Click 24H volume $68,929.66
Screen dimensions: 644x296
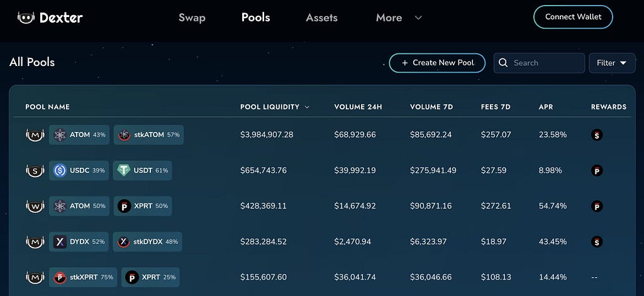(x=355, y=134)
